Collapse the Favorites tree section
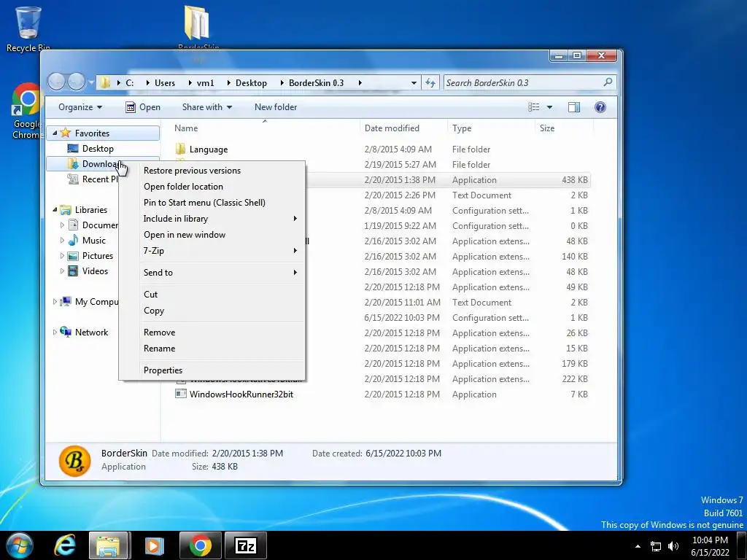The image size is (747, 560). [x=54, y=133]
